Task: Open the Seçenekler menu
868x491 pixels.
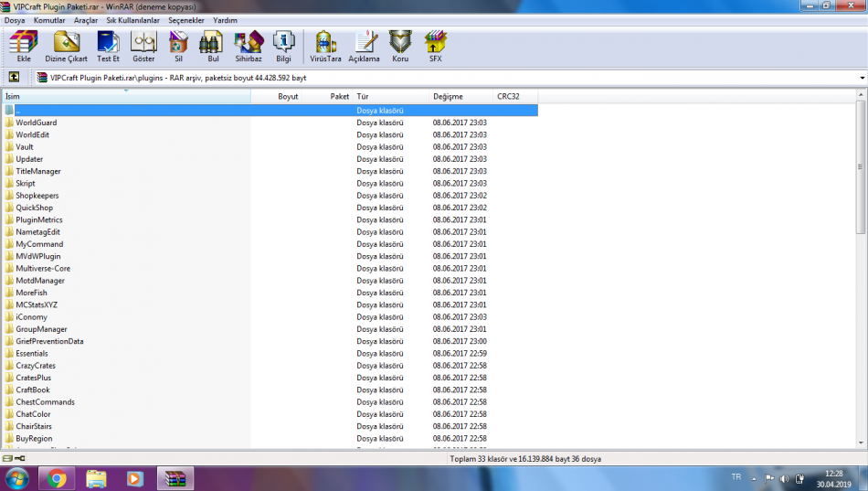Action: [x=186, y=20]
